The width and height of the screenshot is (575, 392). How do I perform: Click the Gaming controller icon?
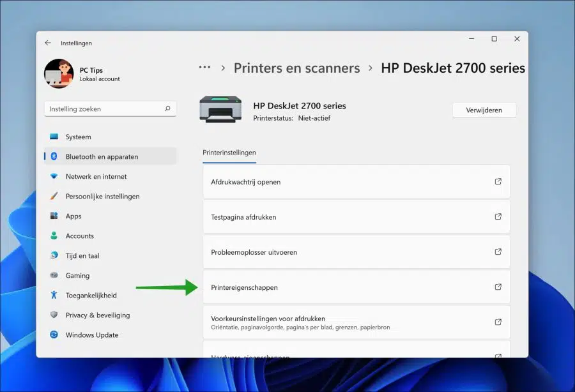point(54,275)
